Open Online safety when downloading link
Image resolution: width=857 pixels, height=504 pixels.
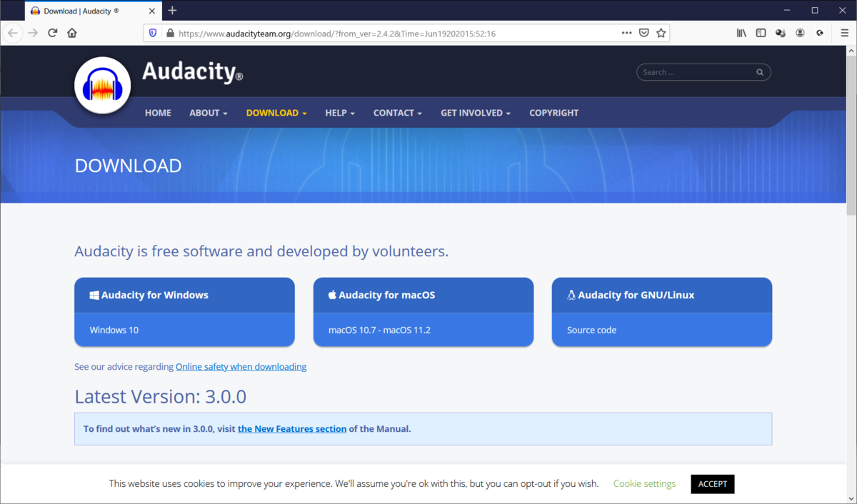click(241, 366)
